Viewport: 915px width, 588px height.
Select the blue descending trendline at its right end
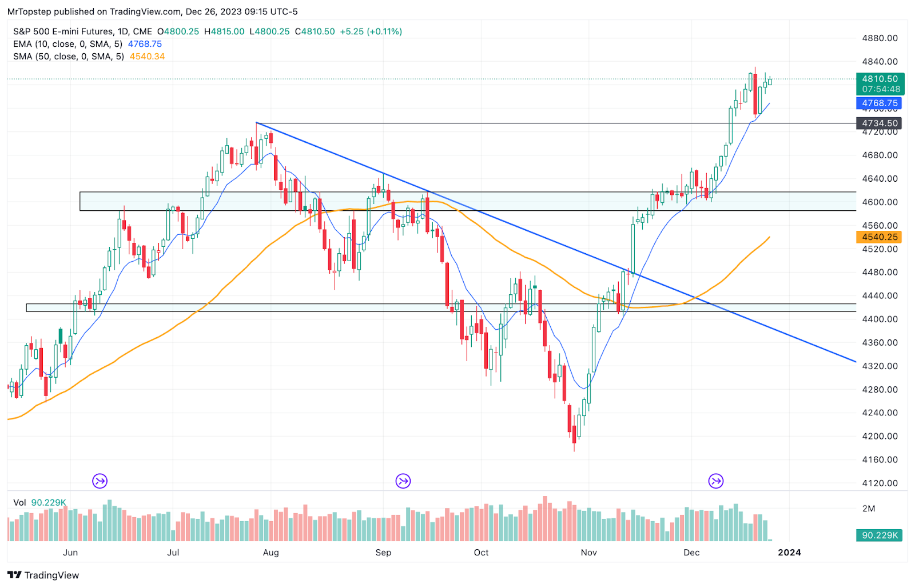point(853,361)
